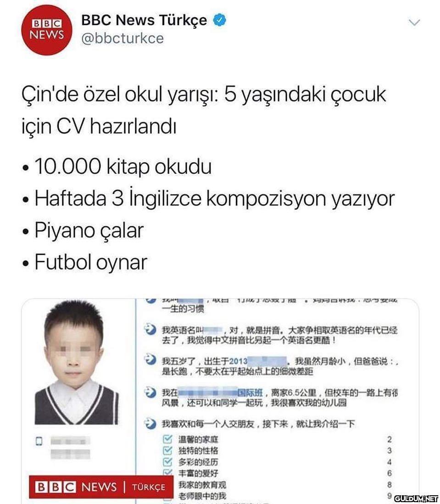Viewport: 440px width, 504px height.
Task: Toggle the checkbox next to 独特的性格
Action: pyautogui.click(x=167, y=450)
